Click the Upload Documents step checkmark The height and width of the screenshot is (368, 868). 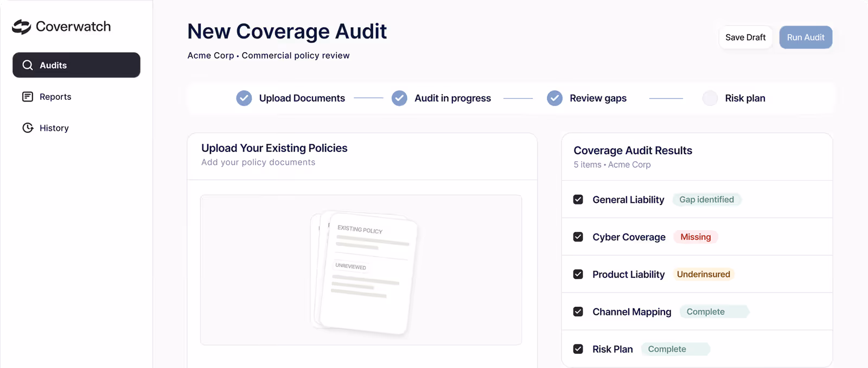[x=244, y=98]
